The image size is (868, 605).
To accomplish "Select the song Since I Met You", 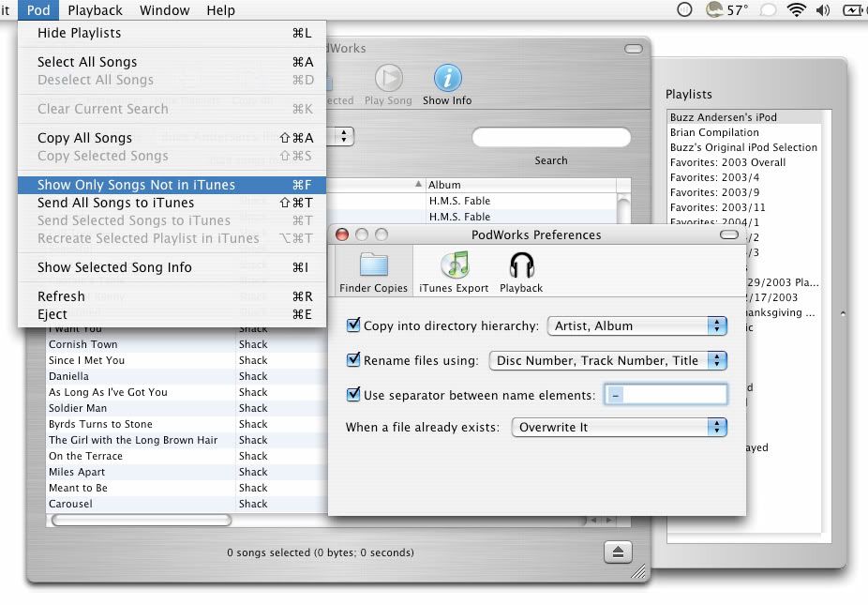I will (187, 360).
